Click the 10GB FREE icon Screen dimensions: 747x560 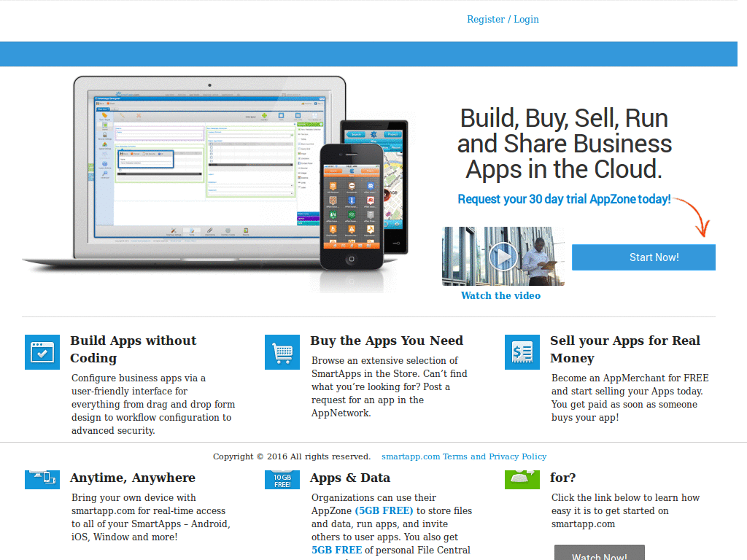pyautogui.click(x=282, y=480)
